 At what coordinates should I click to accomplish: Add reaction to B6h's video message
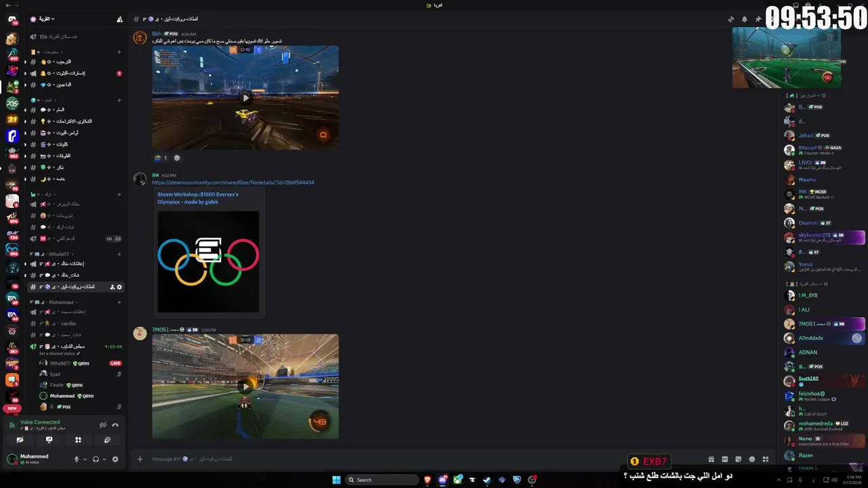pyautogui.click(x=177, y=158)
